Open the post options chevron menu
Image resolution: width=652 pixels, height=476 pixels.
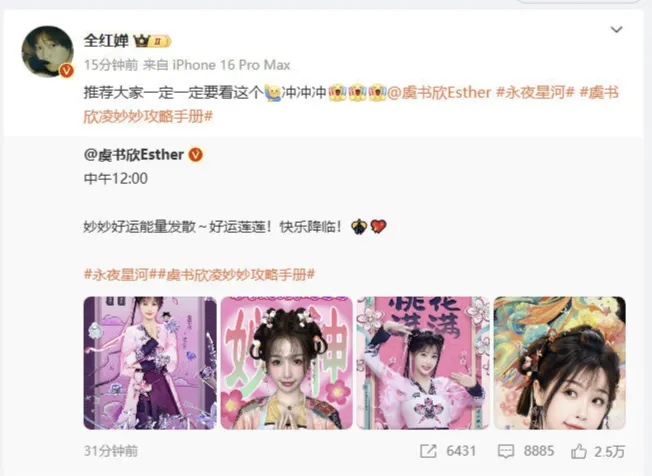click(616, 30)
